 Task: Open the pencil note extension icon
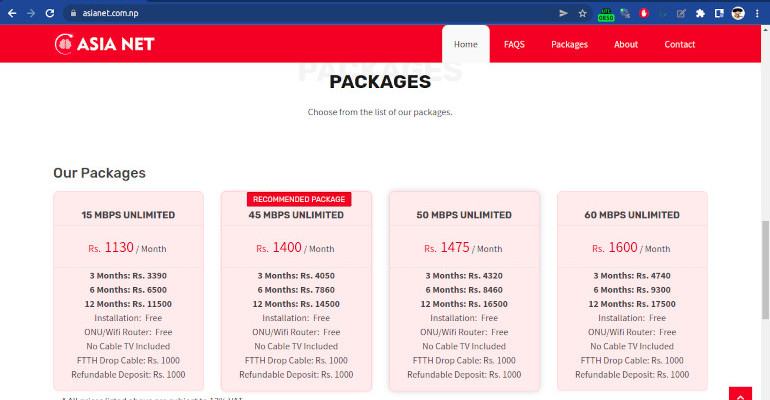(x=682, y=13)
